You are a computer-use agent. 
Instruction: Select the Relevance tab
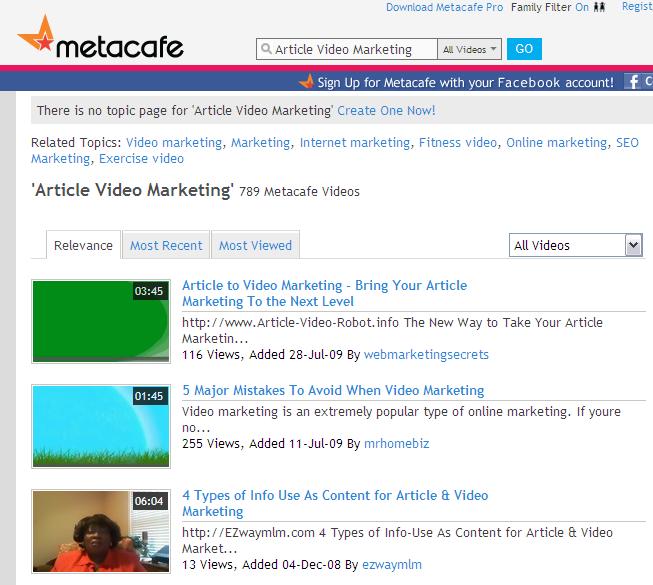click(83, 245)
